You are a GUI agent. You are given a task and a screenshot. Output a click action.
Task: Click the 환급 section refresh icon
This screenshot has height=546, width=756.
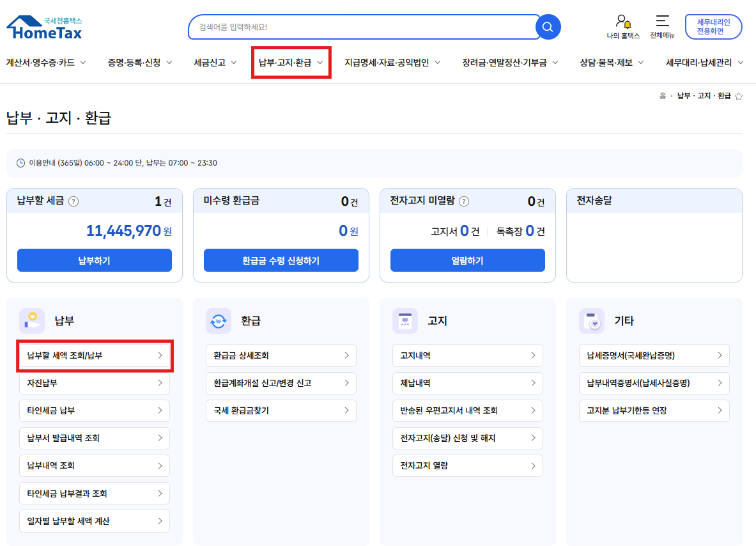[x=219, y=321]
